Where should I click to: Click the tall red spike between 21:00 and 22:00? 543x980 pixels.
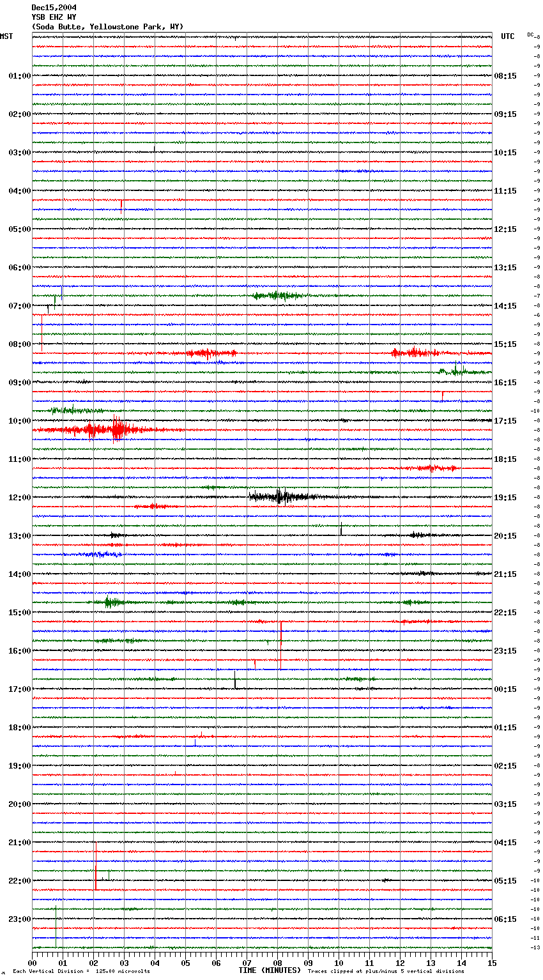pos(96,866)
